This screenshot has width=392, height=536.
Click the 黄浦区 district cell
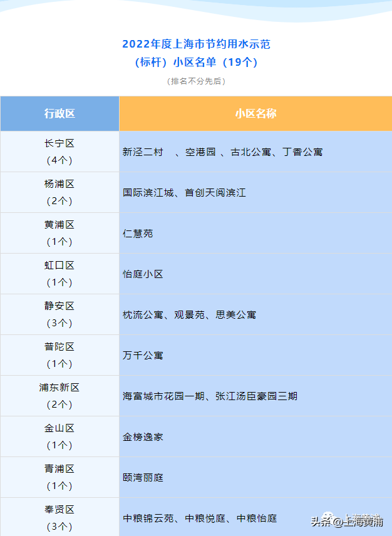[x=59, y=233]
